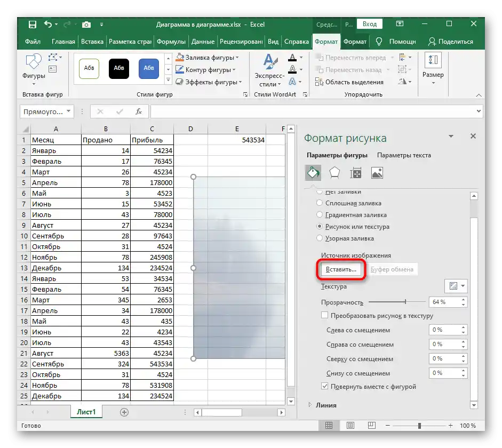Open Size & Properties icon
Viewport: 502px width, 448px height.
(356, 173)
